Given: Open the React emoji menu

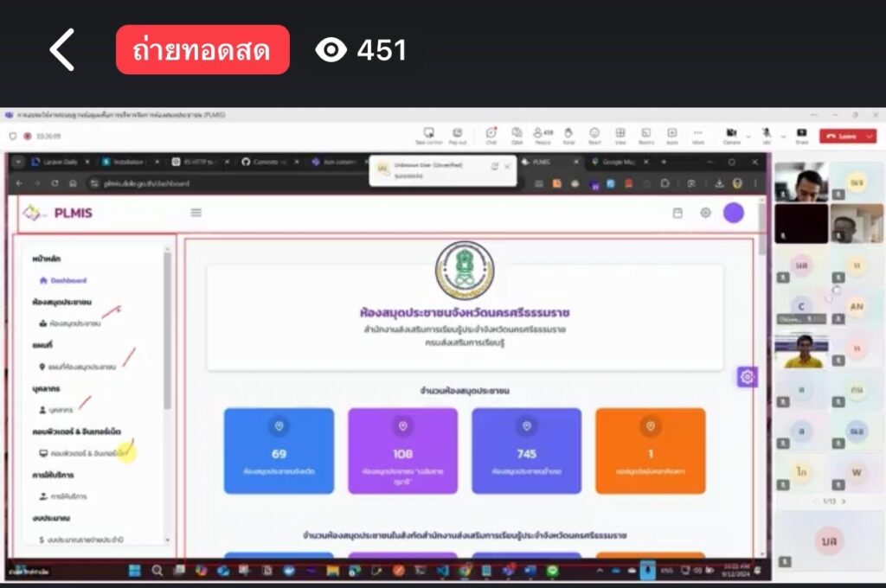Looking at the screenshot, I should 594,135.
